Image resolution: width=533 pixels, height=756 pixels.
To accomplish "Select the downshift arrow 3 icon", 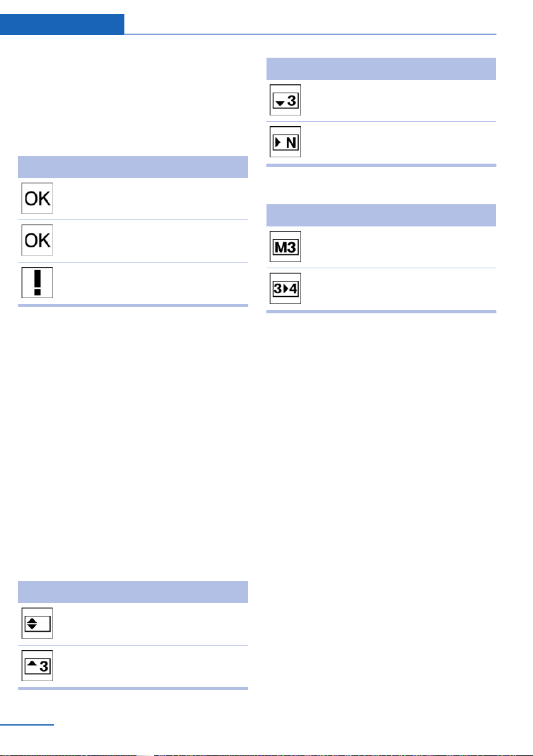I will click(x=285, y=100).
